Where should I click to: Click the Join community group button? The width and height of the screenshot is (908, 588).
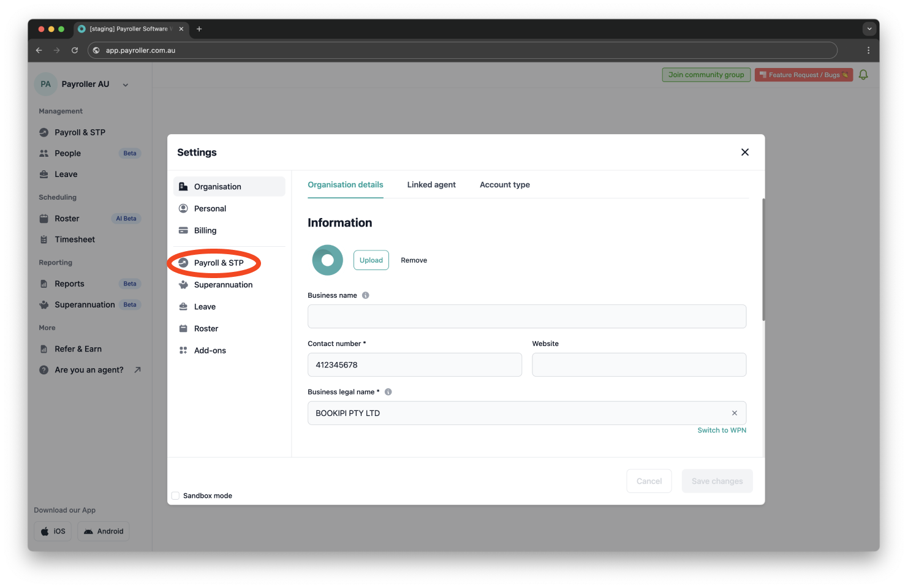tap(706, 74)
